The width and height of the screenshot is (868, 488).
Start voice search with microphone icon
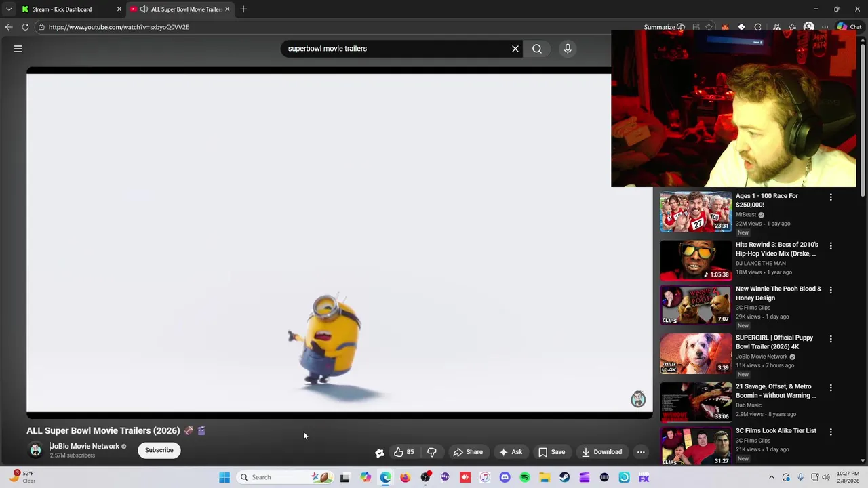click(x=568, y=49)
